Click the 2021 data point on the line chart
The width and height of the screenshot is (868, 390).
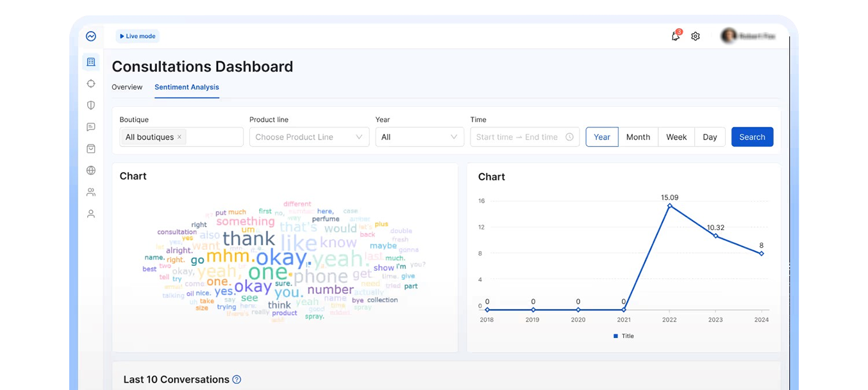[624, 310]
